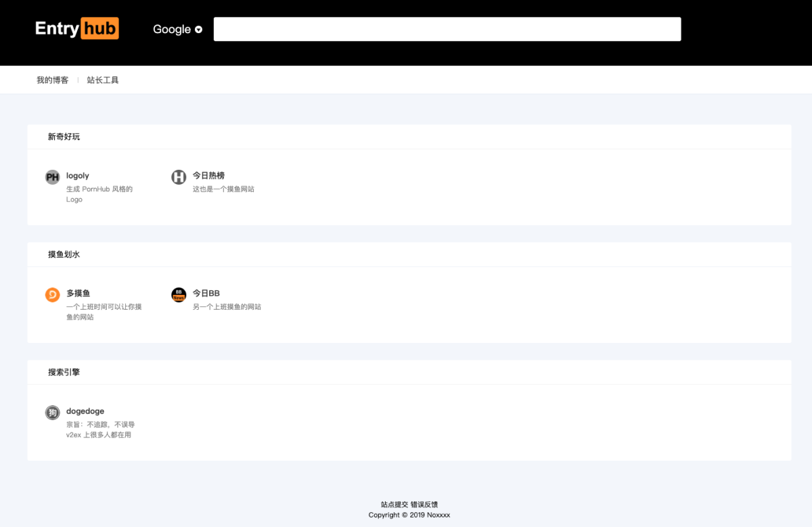The image size is (812, 527).
Task: Open the 今日热榜 link
Action: click(208, 176)
